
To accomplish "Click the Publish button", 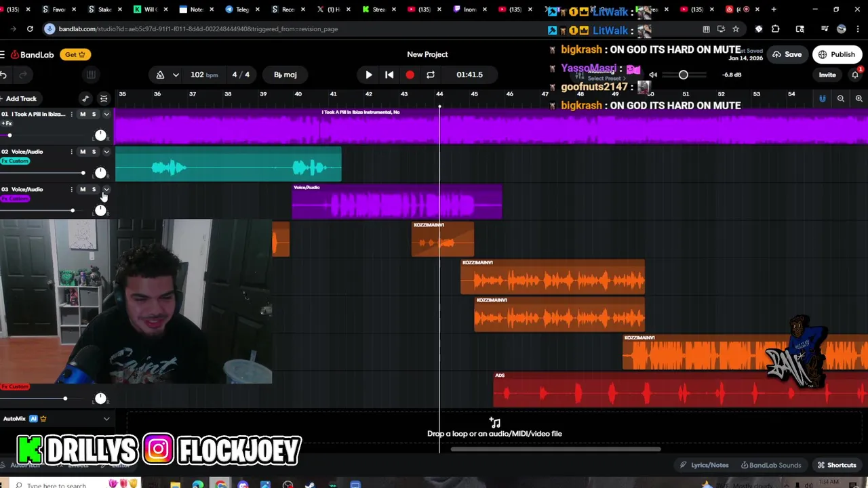I will coord(837,54).
